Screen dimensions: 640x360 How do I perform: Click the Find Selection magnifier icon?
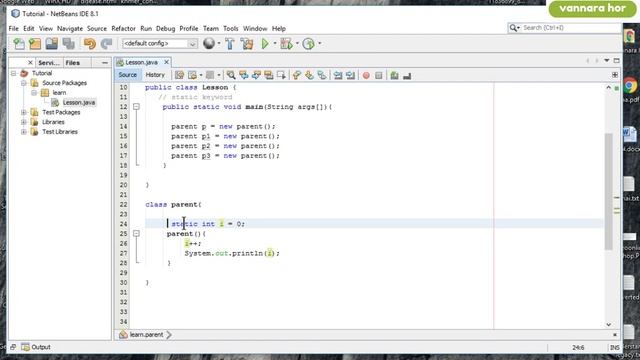(231, 75)
